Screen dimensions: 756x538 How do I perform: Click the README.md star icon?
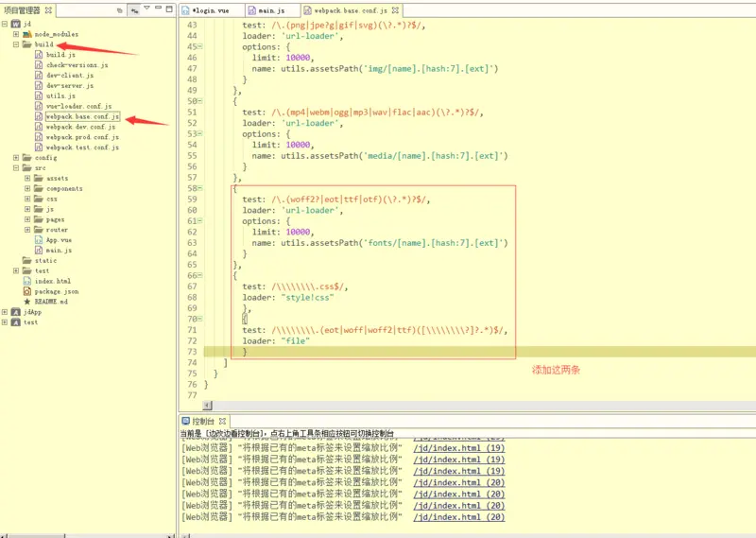click(x=27, y=302)
